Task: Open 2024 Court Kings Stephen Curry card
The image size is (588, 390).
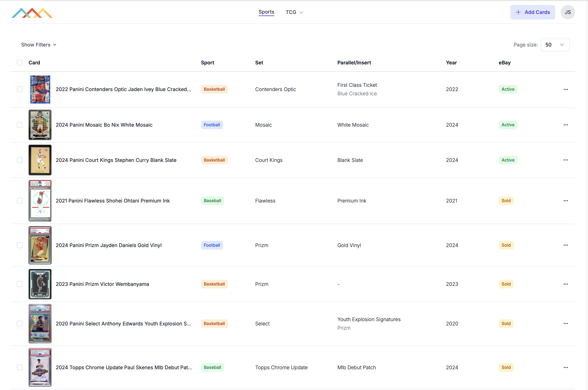Action: [116, 160]
